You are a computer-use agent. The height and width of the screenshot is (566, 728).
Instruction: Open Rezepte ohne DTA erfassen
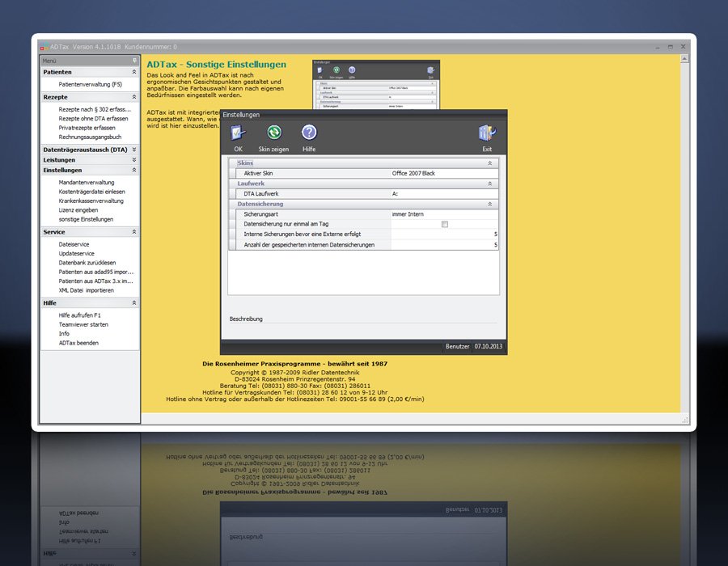click(93, 119)
